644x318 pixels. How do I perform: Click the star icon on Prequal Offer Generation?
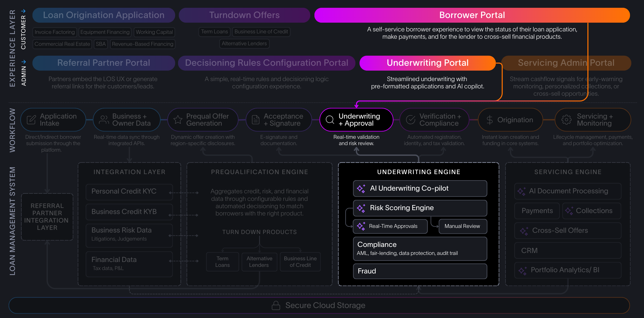coord(178,120)
